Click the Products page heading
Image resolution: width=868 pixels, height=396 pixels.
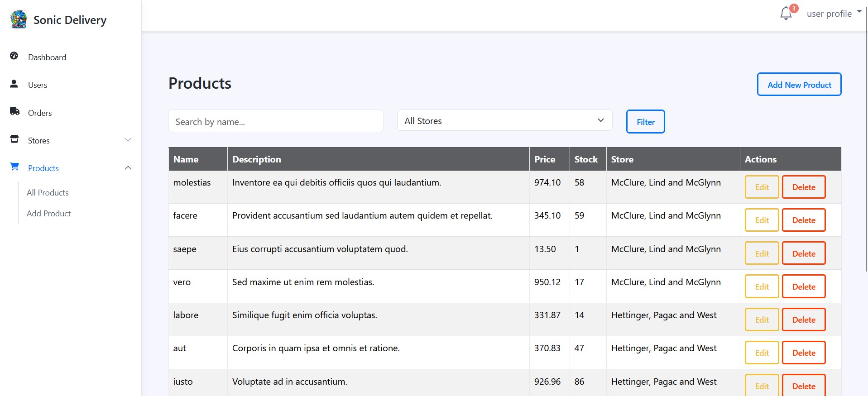tap(200, 83)
